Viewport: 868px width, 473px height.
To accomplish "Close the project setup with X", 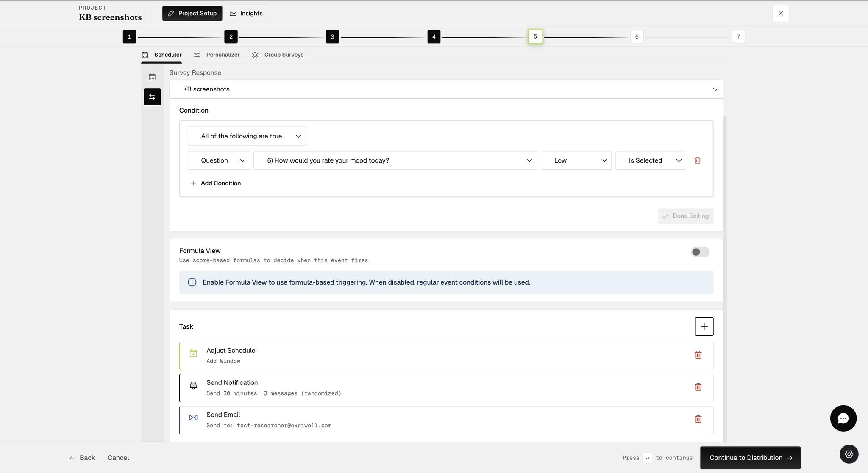I will click(781, 13).
